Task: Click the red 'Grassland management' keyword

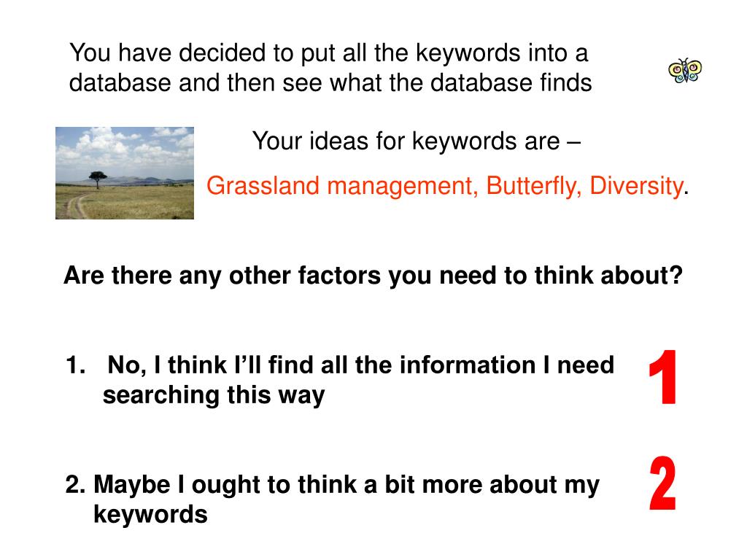Action: [342, 186]
